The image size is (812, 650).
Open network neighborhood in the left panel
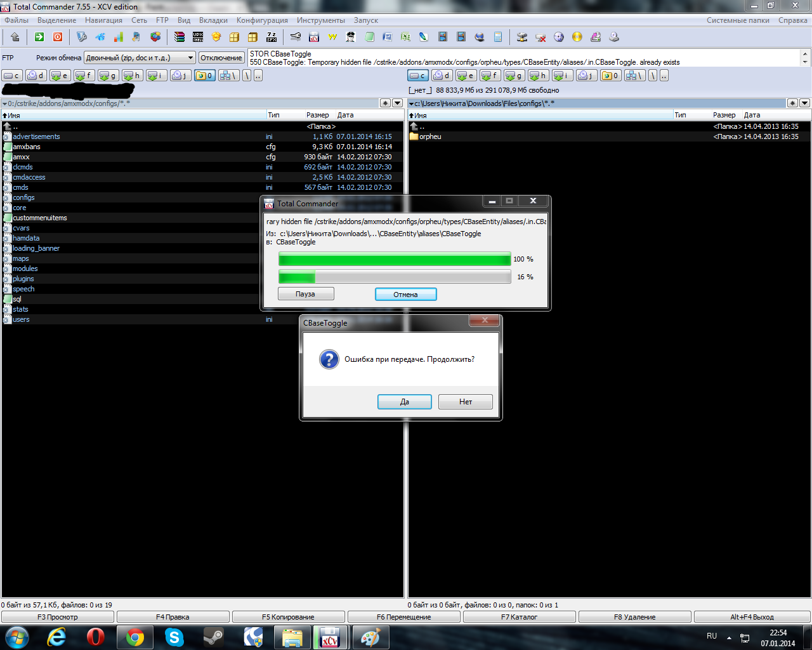coord(228,76)
